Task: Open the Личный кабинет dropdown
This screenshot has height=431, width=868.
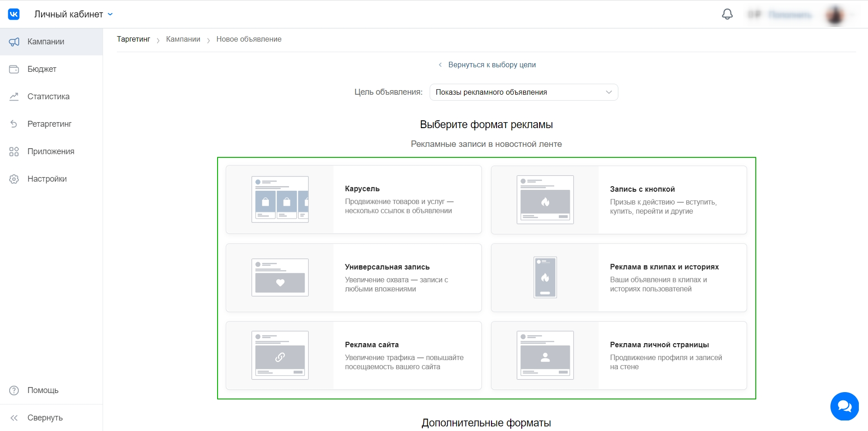Action: coord(73,14)
